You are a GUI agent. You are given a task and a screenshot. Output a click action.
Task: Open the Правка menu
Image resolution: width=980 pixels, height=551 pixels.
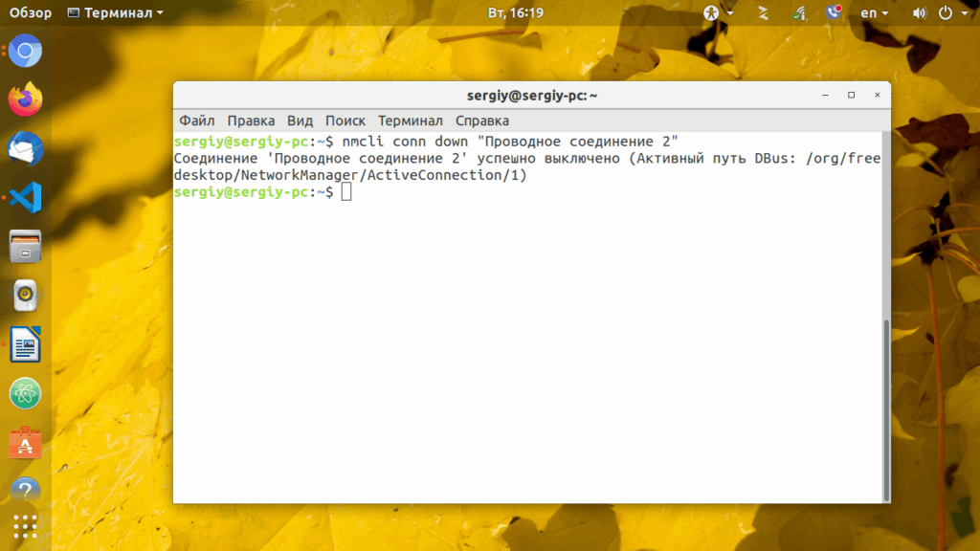coord(251,121)
